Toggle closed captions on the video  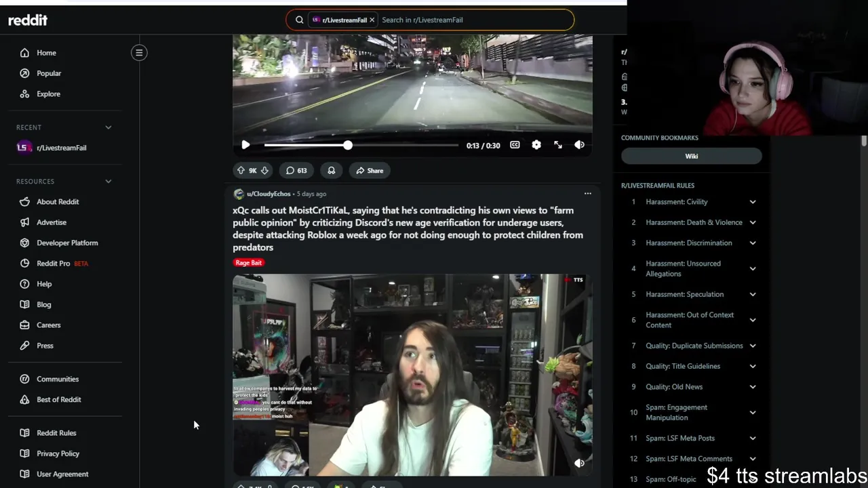(515, 145)
